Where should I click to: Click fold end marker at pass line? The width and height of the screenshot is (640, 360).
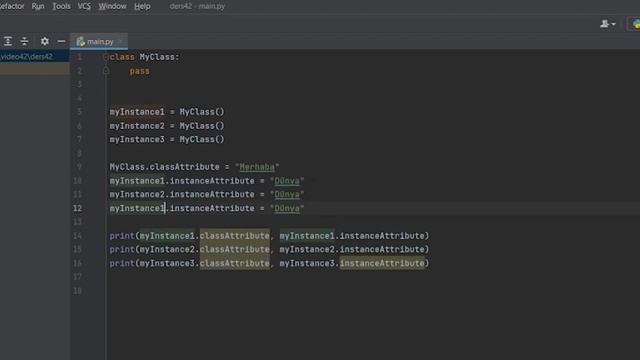tap(106, 71)
